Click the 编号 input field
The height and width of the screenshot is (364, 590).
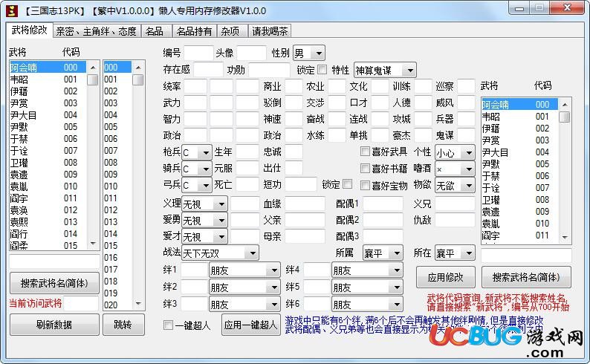[198, 53]
